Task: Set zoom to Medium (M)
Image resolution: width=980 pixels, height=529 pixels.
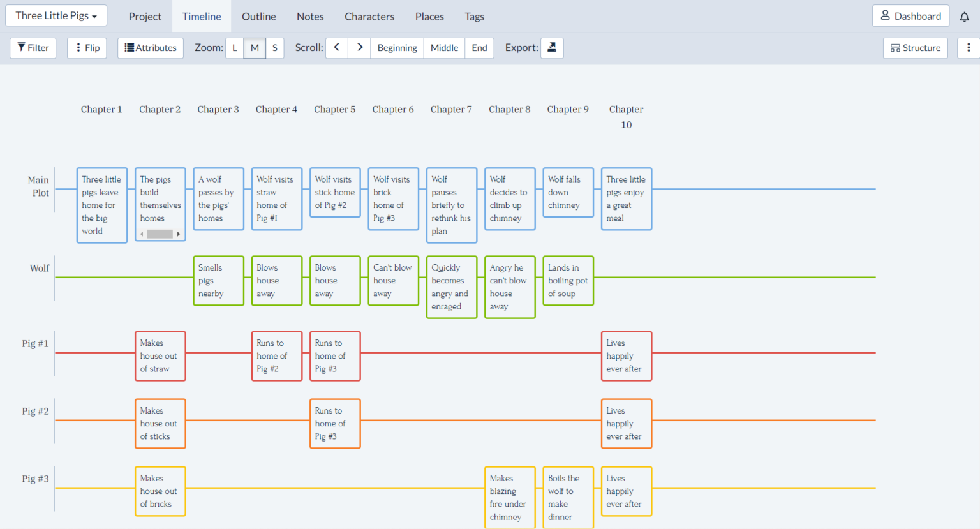Action: click(x=255, y=48)
